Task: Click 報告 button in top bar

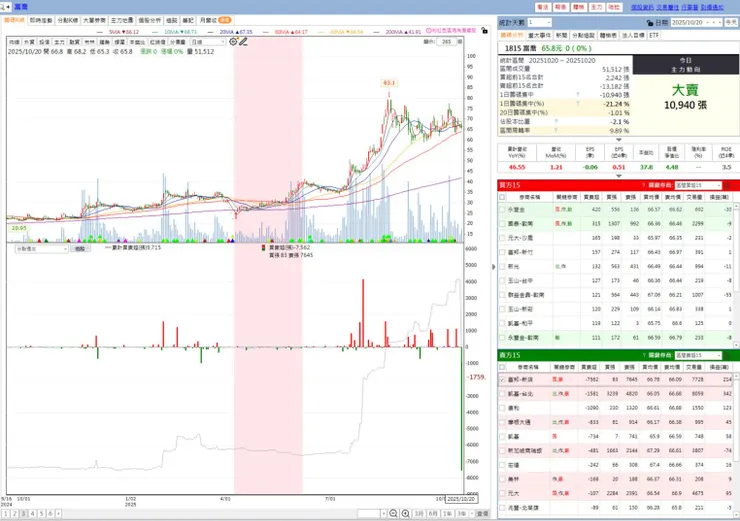Action: 560,7
